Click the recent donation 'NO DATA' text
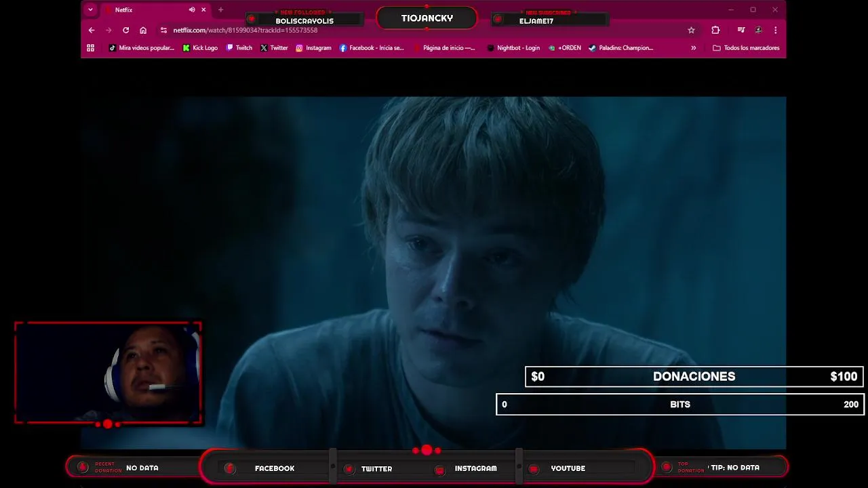The width and height of the screenshot is (868, 488). (x=142, y=468)
